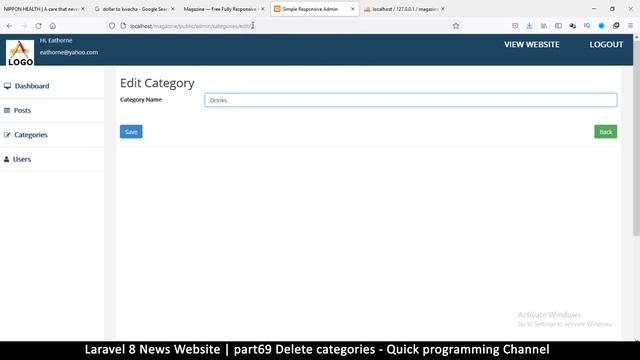
Task: Open the Firefox account avatar icon
Action: click(573, 26)
